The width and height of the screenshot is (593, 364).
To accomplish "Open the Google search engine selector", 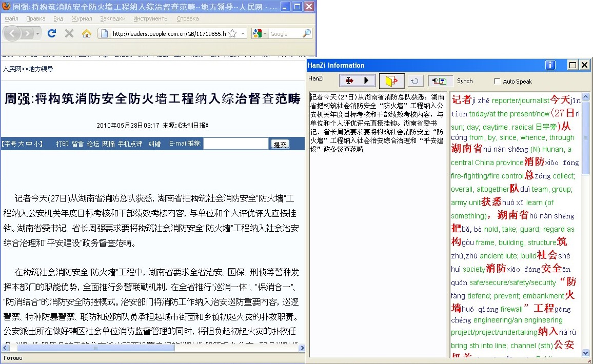I will tap(260, 34).
